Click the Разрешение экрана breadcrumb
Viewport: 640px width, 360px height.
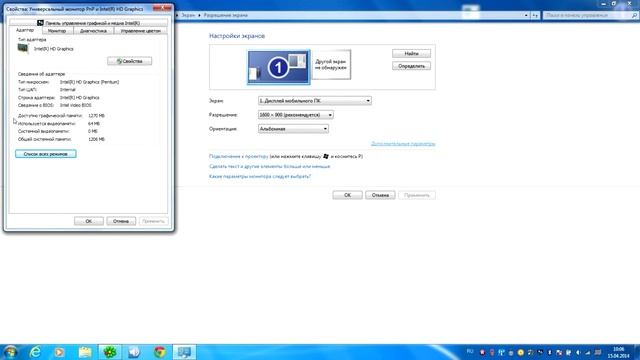coord(225,15)
